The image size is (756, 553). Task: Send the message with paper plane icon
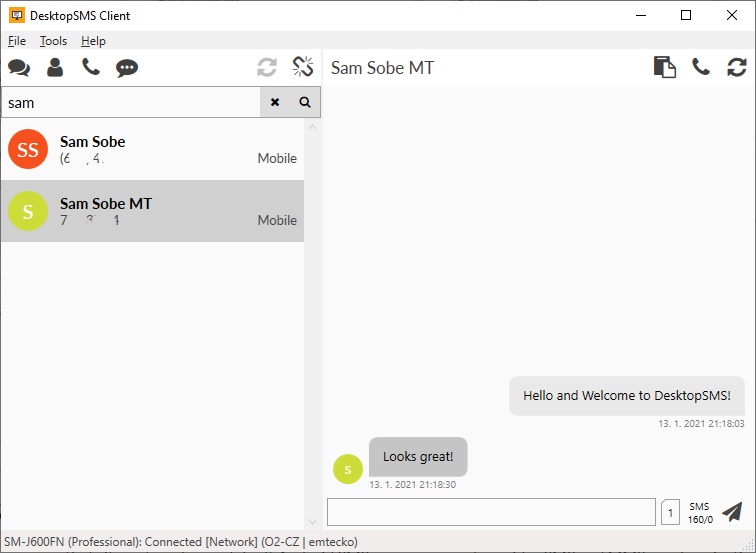(x=732, y=512)
